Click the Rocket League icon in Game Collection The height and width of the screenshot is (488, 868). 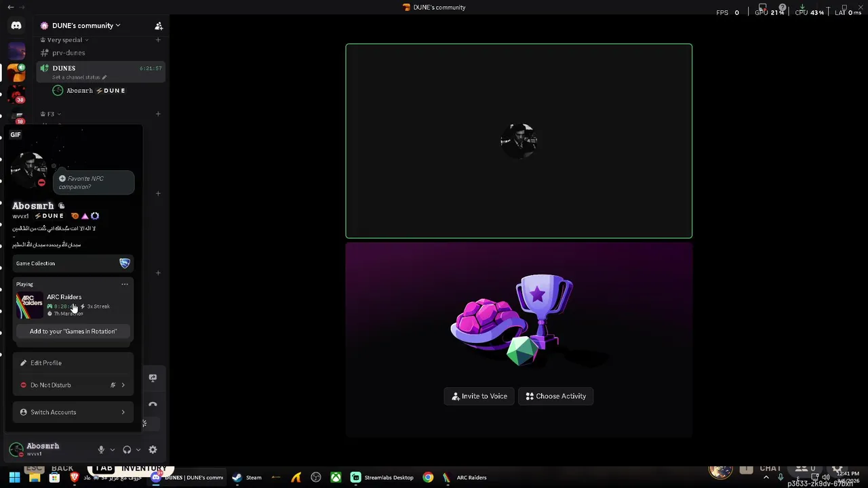[125, 263]
